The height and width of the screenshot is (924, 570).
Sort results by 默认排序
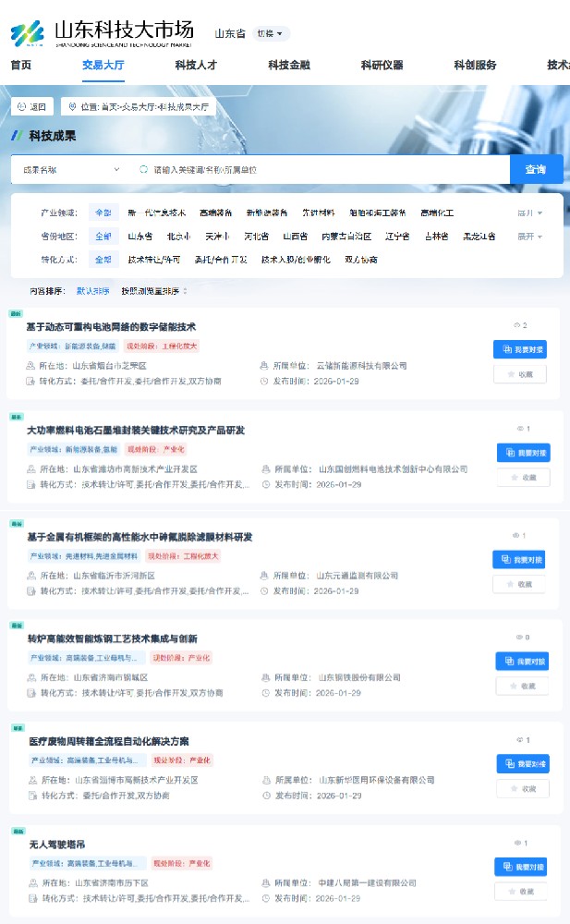93,291
